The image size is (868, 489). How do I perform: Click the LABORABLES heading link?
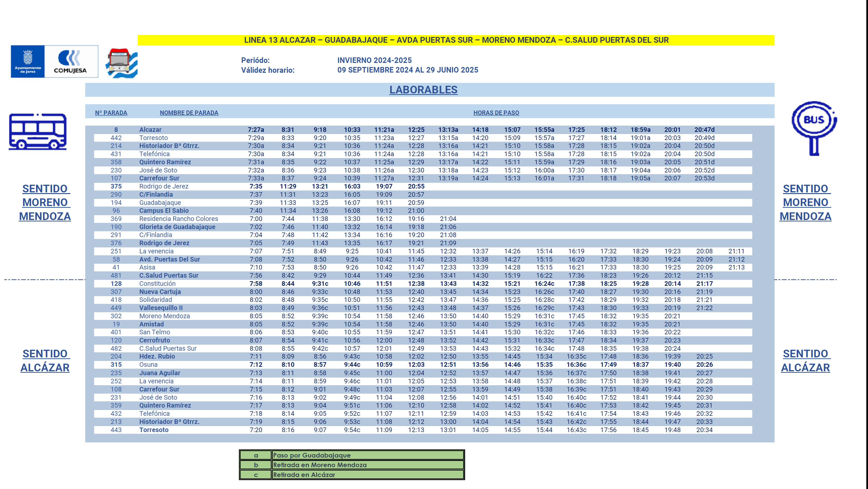click(x=423, y=90)
